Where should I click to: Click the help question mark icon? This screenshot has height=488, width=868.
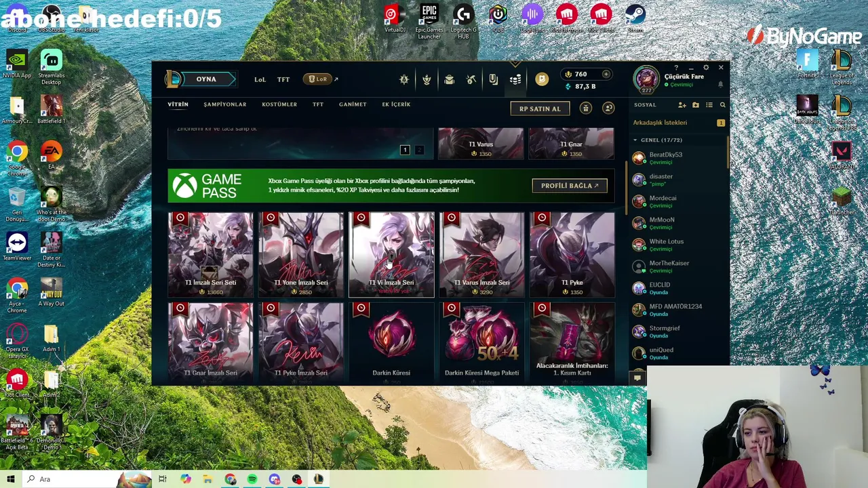[x=676, y=67]
